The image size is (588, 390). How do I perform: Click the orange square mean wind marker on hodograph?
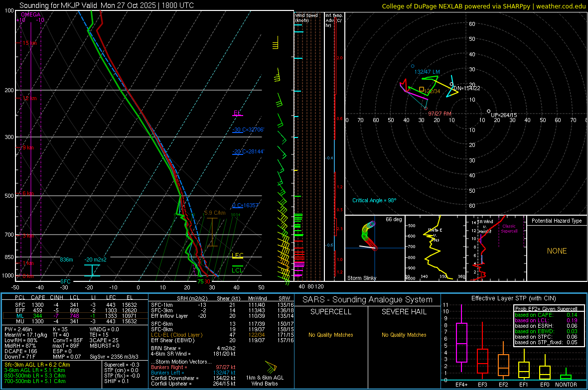[422, 89]
